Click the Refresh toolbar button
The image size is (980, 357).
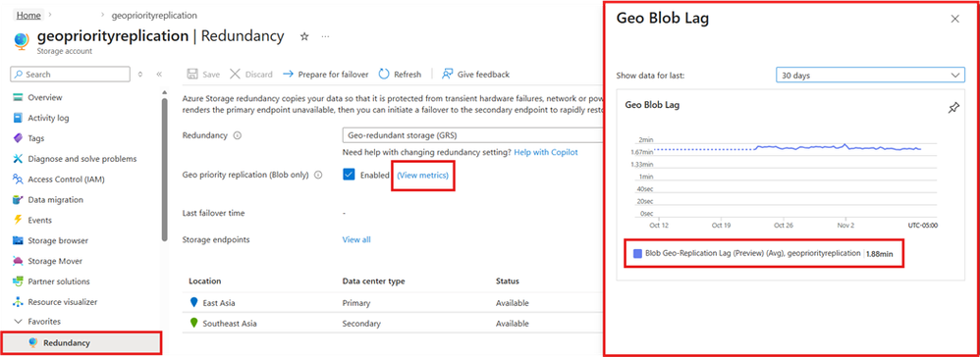click(x=400, y=75)
